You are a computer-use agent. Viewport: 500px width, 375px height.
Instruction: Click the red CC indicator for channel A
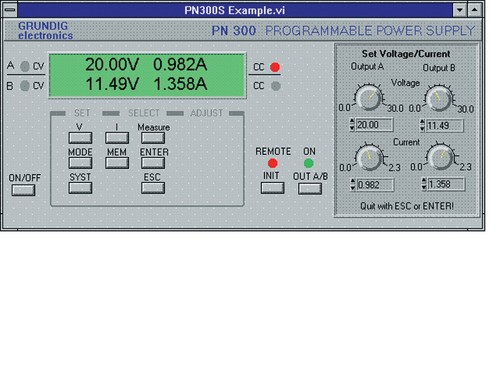[275, 67]
